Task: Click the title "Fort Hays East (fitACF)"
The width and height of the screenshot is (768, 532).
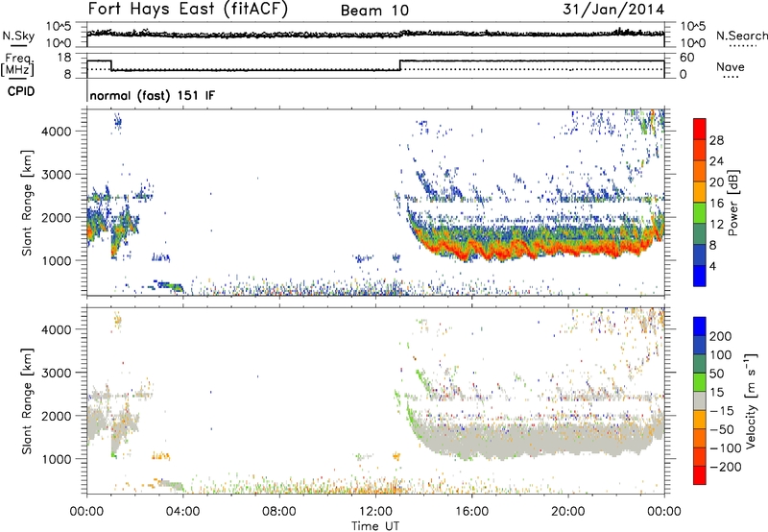Action: click(188, 9)
